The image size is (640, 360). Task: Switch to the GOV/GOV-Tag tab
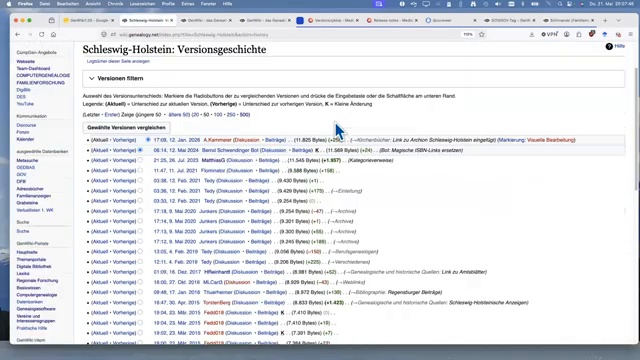pyautogui.click(x=509, y=20)
